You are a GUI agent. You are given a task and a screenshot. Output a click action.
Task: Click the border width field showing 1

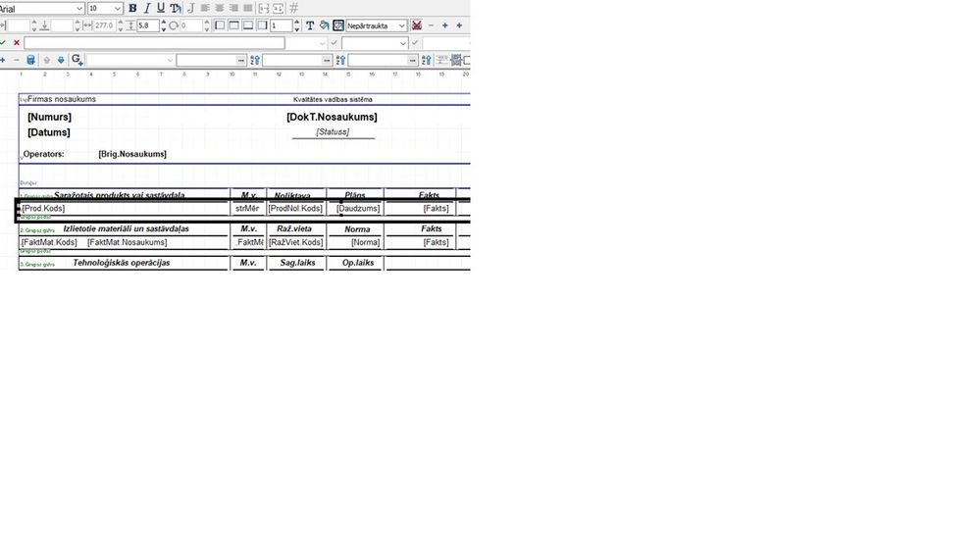[x=282, y=25]
